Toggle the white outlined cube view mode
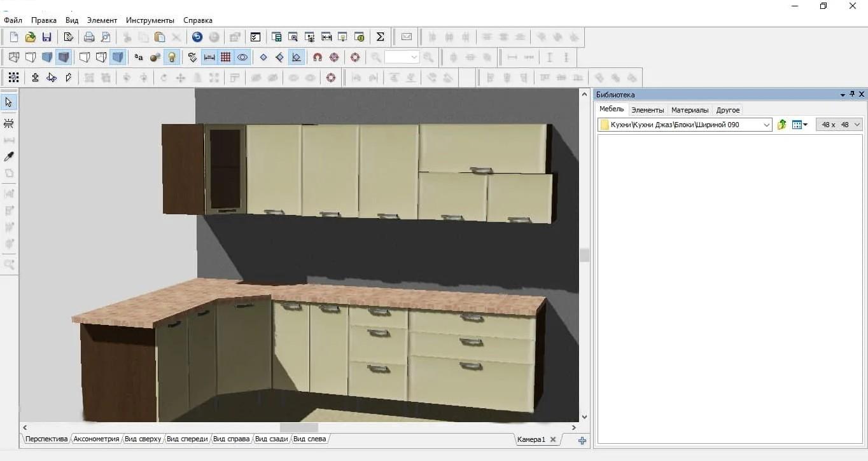 point(30,57)
